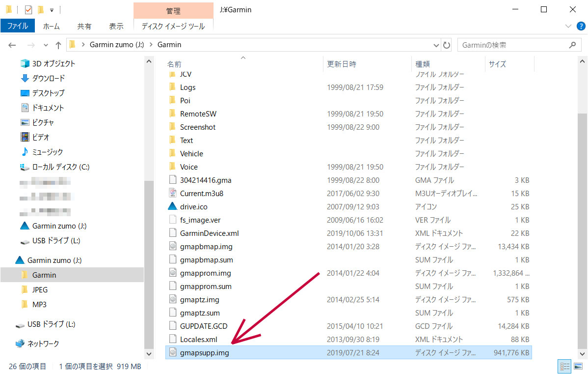Click the refresh icon in address bar
The height and width of the screenshot is (374, 588).
pyautogui.click(x=446, y=45)
